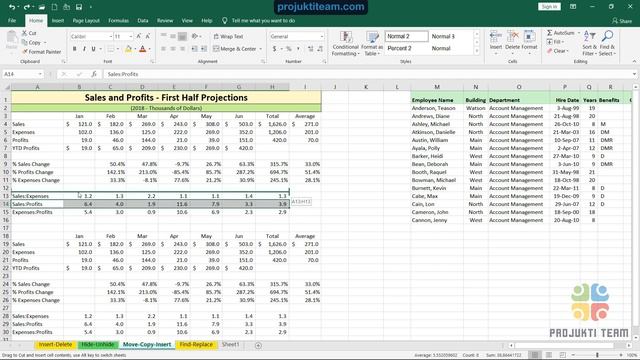Viewport: 640px width, 360px height.
Task: Select the Normal 3 cell style
Action: pyautogui.click(x=451, y=36)
